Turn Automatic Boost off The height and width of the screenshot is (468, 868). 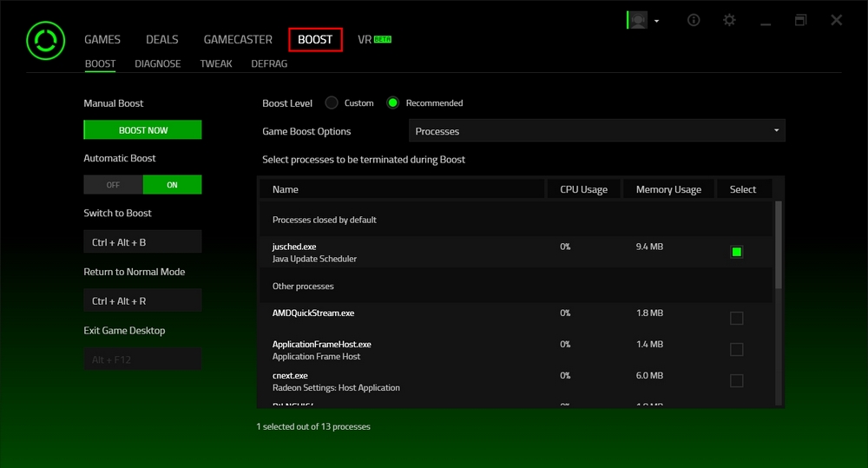[113, 185]
